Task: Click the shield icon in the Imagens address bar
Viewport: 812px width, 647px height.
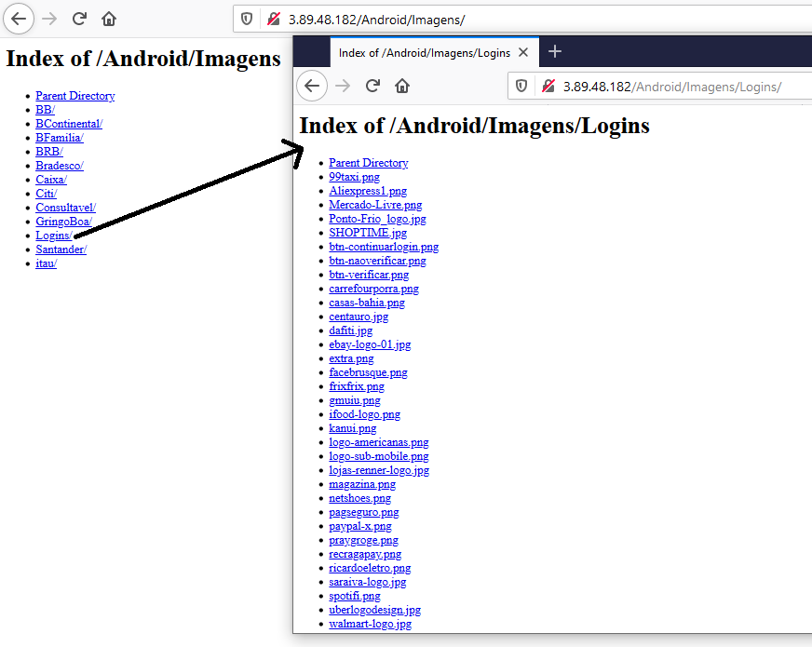Action: [x=247, y=20]
